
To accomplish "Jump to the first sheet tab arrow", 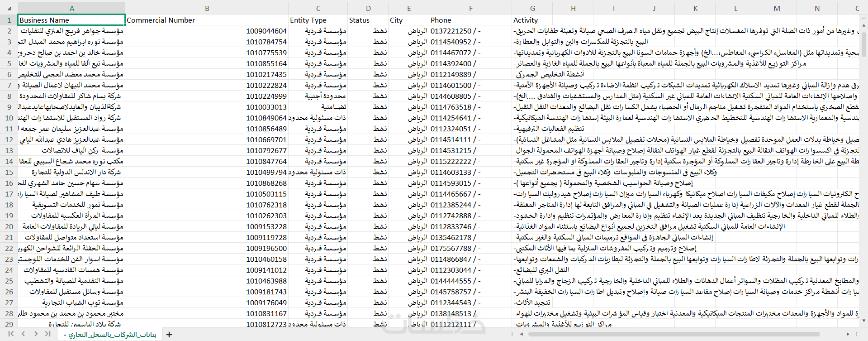I will tap(11, 334).
